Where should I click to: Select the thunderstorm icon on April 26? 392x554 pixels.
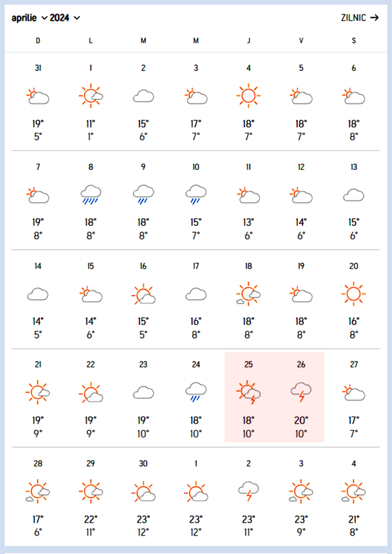[x=301, y=392]
